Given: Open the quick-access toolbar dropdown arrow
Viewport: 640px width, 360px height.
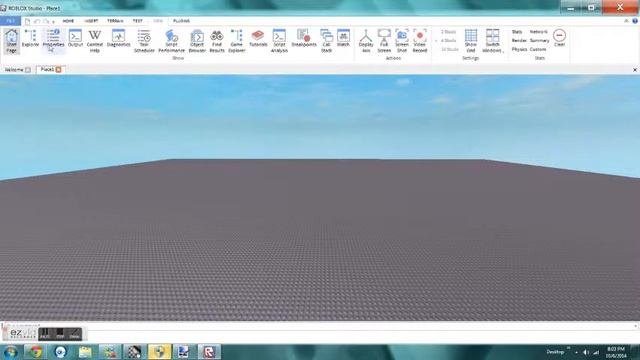Looking at the screenshot, I should click(x=53, y=22).
